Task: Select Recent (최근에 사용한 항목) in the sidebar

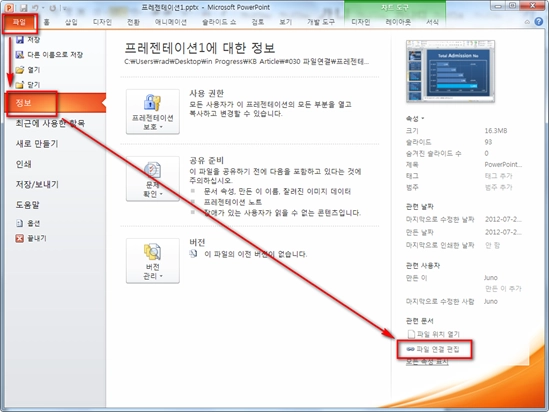Action: (x=50, y=123)
